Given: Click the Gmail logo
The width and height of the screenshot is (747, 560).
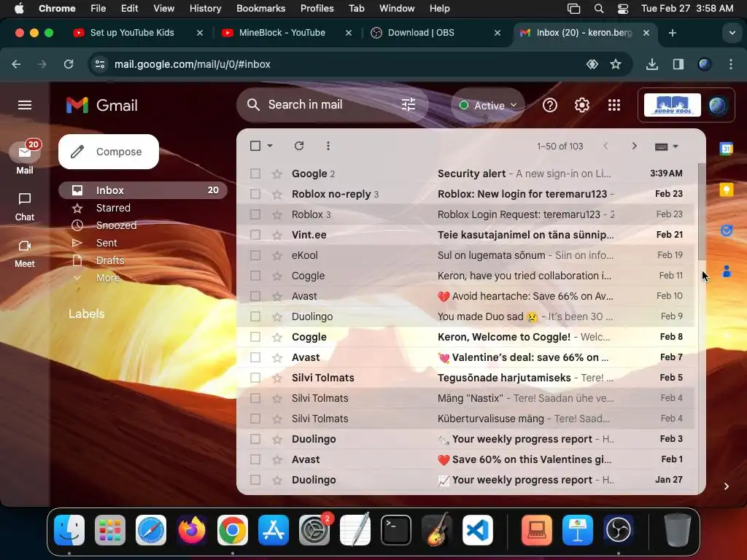Looking at the screenshot, I should tap(102, 105).
